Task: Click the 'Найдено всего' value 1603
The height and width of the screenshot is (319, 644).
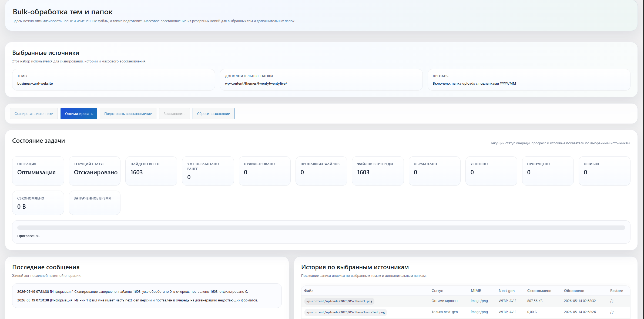Action: (137, 172)
